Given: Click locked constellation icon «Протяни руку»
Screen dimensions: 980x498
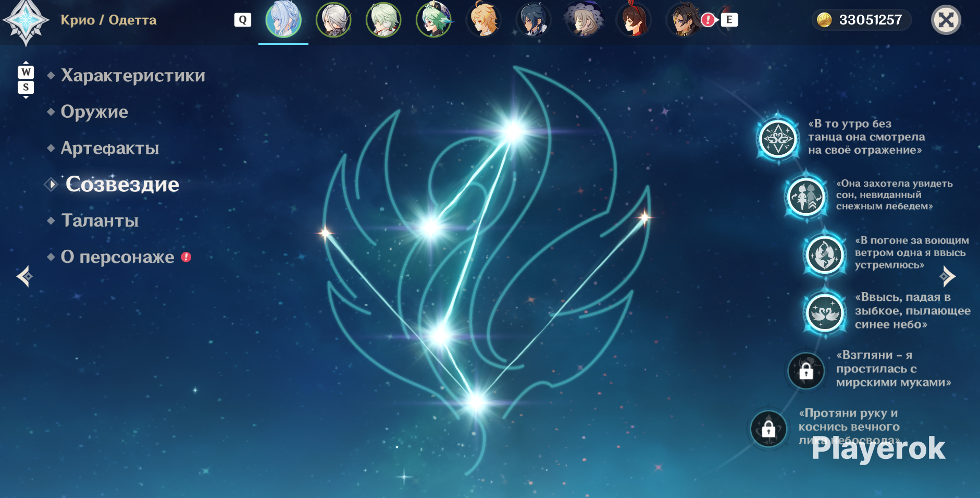Looking at the screenshot, I should click(768, 429).
